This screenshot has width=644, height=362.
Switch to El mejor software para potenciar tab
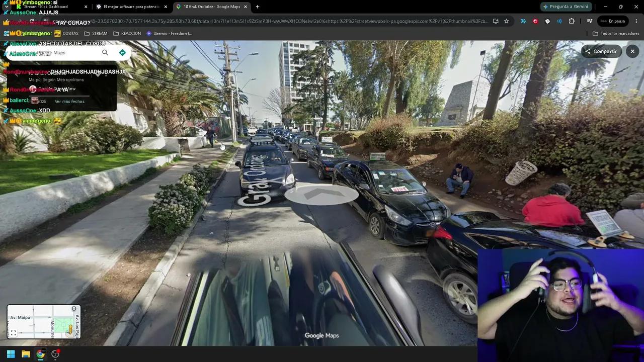(x=131, y=7)
